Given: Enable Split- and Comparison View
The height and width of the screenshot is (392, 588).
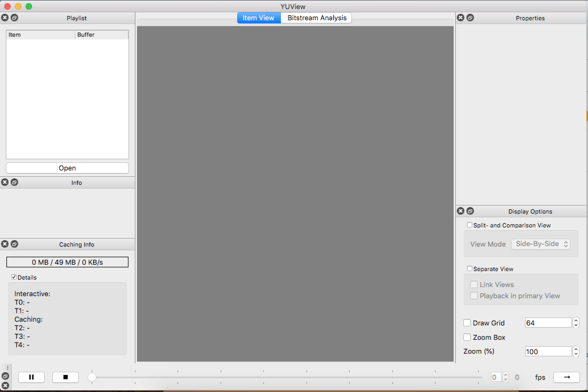Looking at the screenshot, I should (x=470, y=225).
